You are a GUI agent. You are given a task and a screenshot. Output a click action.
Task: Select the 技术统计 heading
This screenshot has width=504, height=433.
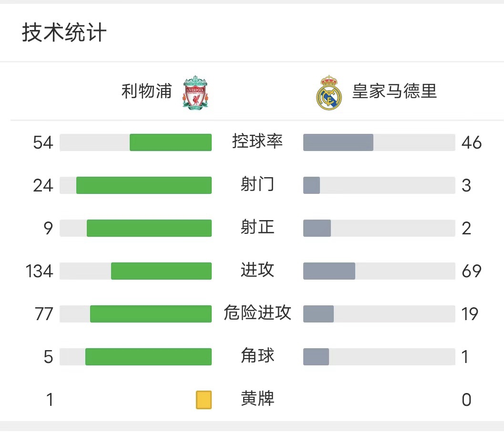[x=64, y=32]
